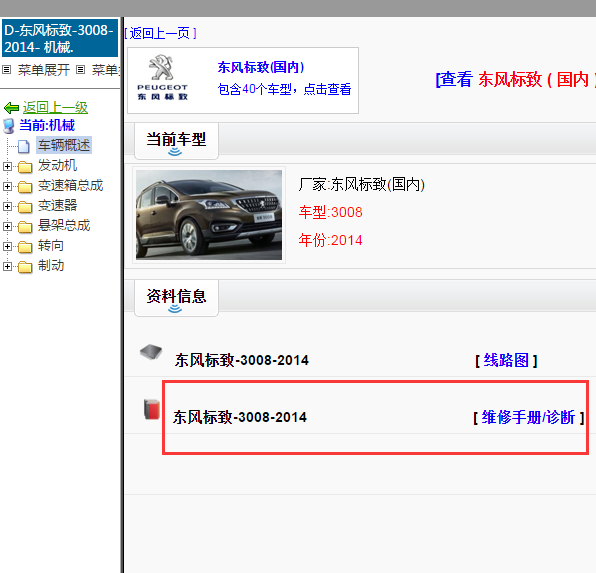Viewport: 596px width, 573px height.
Task: Click the 返回上一页 link
Action: pos(160,33)
